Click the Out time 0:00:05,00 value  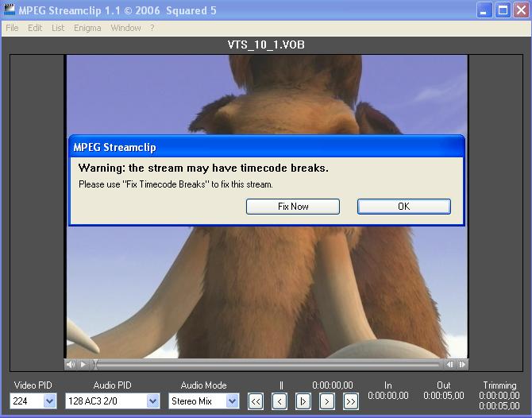444,396
